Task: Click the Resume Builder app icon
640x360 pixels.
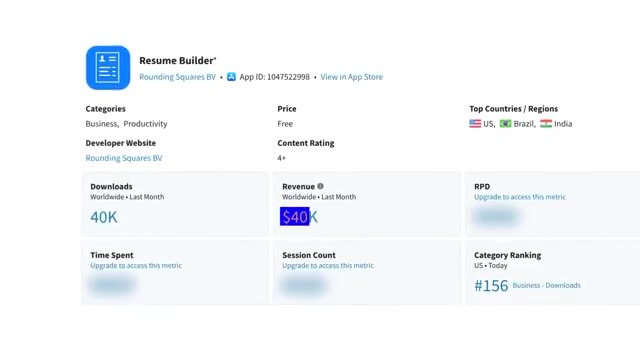Action: (x=108, y=67)
